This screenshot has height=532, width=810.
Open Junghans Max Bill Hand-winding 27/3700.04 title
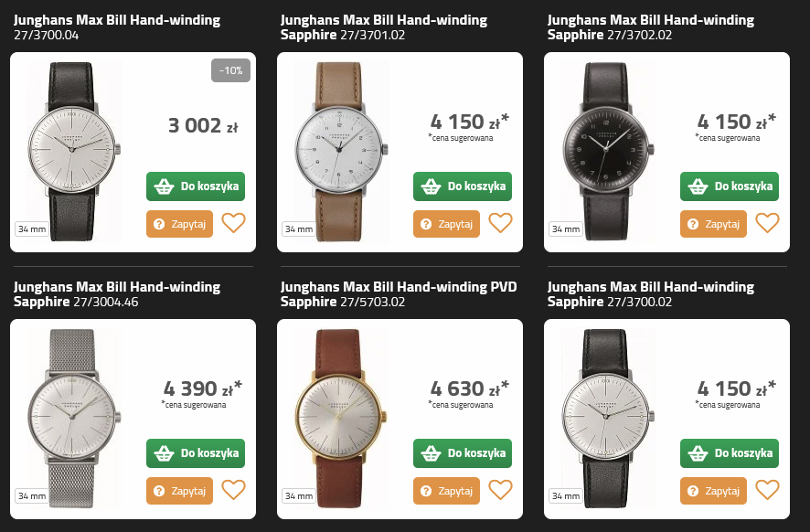(x=117, y=27)
